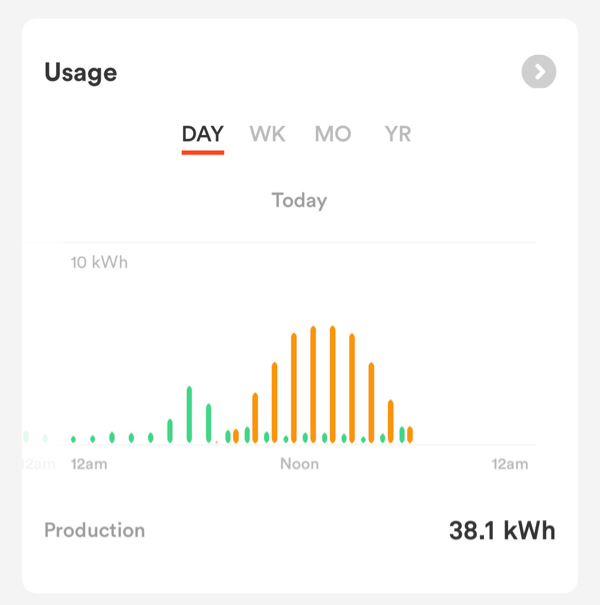Click the Usage card heading
The image size is (600, 605).
(x=81, y=73)
